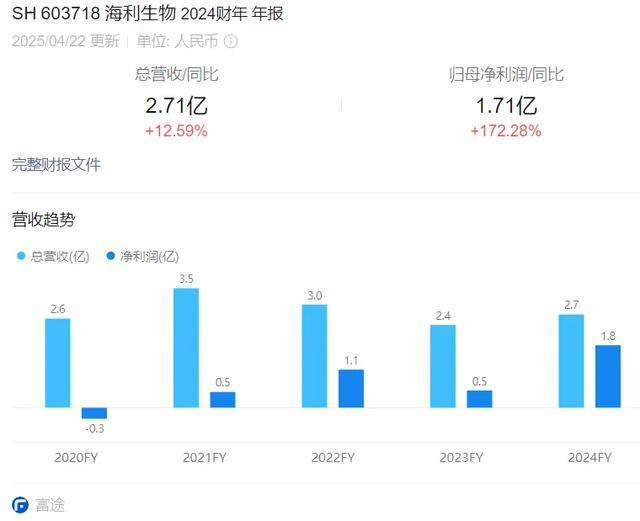This screenshot has height=521, width=640.
Task: Click the 2025/04/22 更新 date text
Action: click(x=66, y=41)
